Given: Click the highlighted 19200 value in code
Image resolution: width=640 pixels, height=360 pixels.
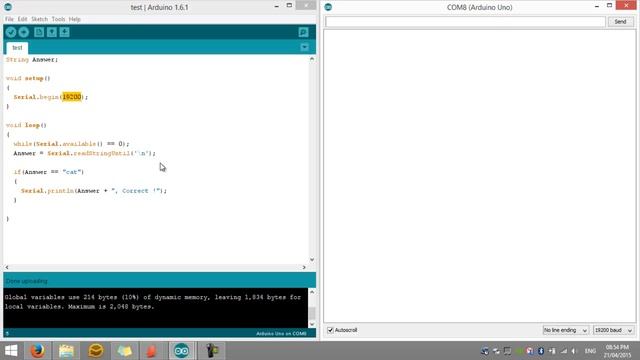Looking at the screenshot, I should click(x=72, y=97).
